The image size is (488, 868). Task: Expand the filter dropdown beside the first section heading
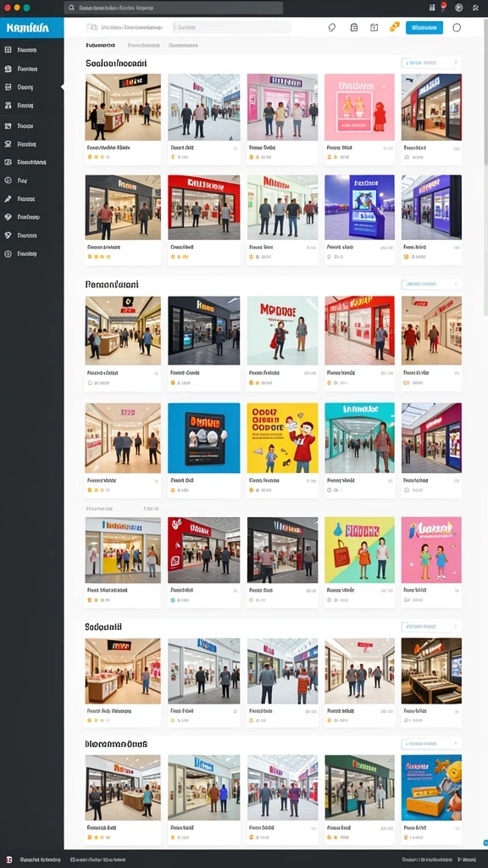tap(430, 63)
